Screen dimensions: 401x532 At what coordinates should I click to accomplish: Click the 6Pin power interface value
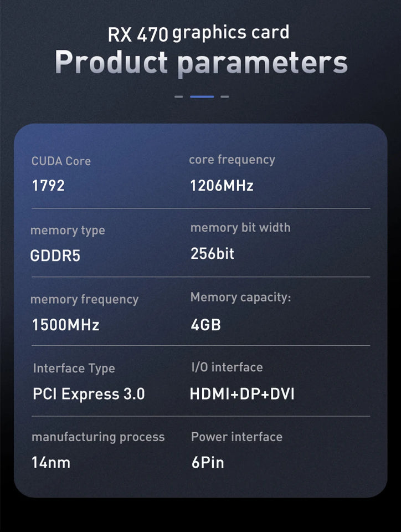click(208, 462)
